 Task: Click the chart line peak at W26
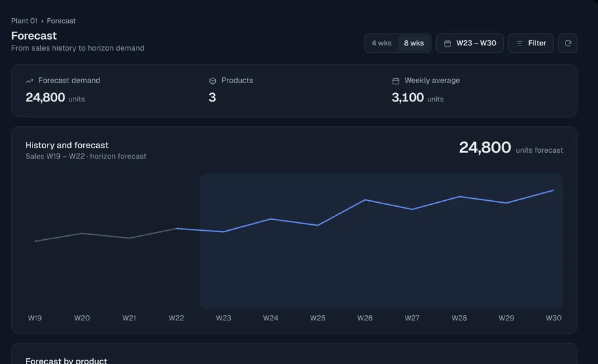click(x=365, y=200)
